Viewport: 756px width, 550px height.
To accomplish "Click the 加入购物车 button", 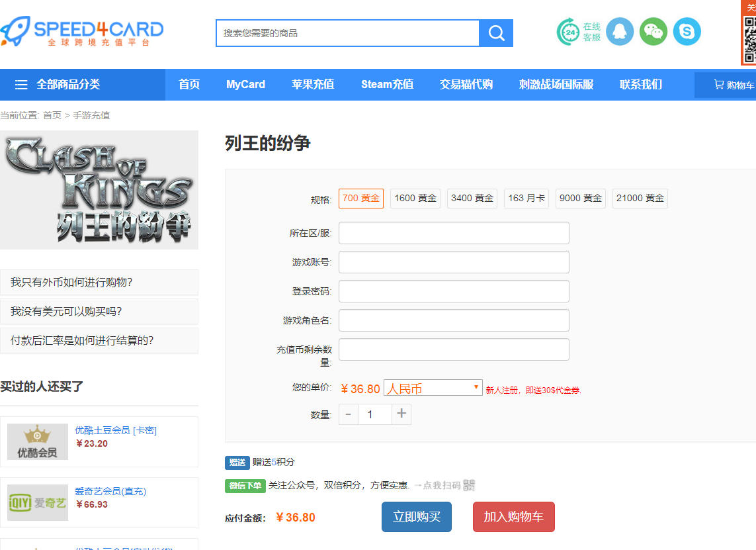I will point(514,517).
